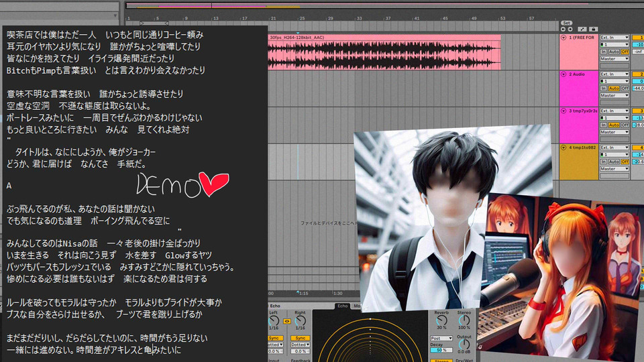The height and width of the screenshot is (362, 644).
Task: Click lyric line starting with 一緒には進めない
Action: point(94,351)
